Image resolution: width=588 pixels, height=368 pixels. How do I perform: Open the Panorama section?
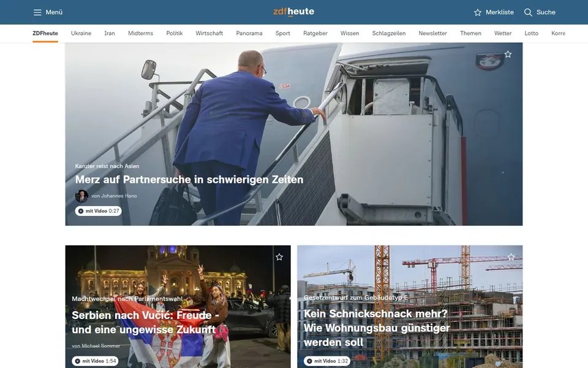249,33
